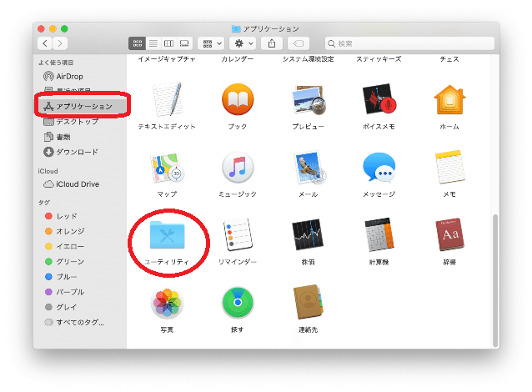Click the Edit Tags toolbar button
This screenshot has height=392, width=532.
coord(299,43)
